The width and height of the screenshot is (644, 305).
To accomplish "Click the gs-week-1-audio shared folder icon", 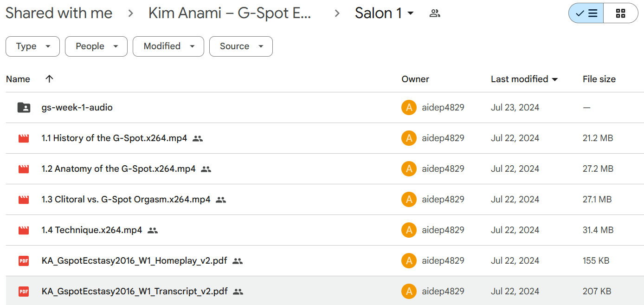I will 24,108.
